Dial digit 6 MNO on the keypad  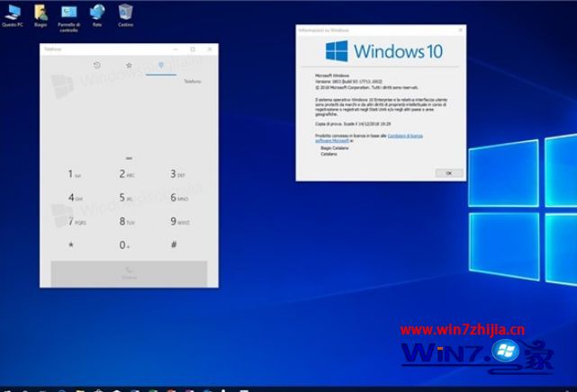pos(179,198)
